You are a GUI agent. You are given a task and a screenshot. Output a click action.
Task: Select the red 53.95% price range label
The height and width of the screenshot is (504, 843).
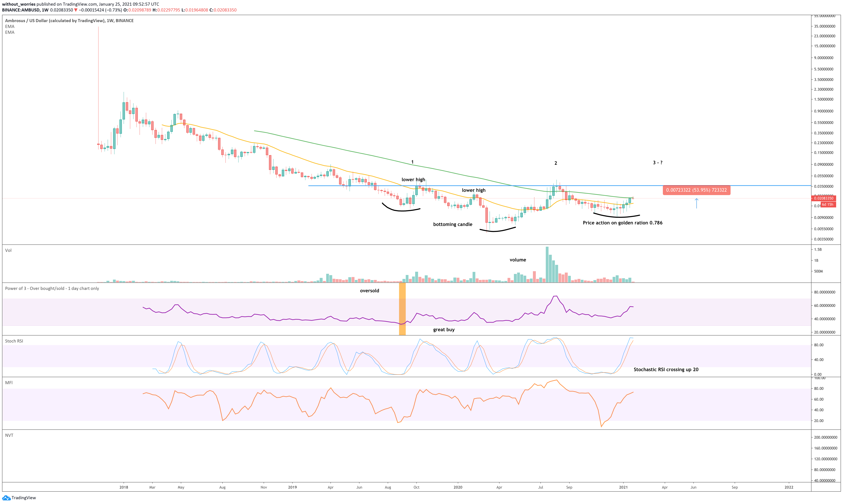point(696,190)
